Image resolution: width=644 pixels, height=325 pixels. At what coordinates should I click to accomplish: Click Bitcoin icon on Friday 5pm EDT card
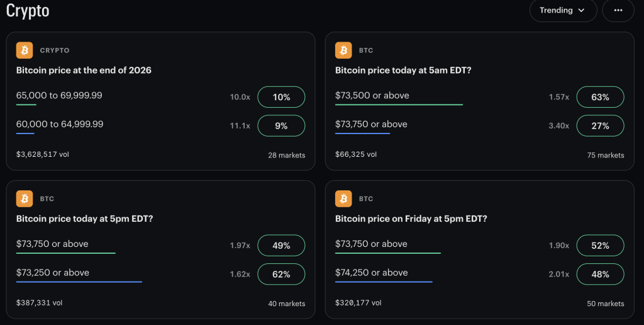pos(343,199)
